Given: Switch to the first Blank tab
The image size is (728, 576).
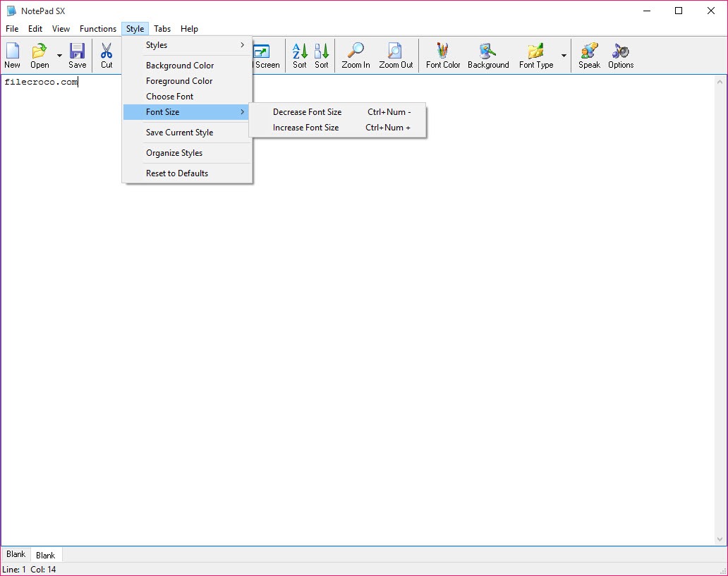Looking at the screenshot, I should pyautogui.click(x=16, y=554).
